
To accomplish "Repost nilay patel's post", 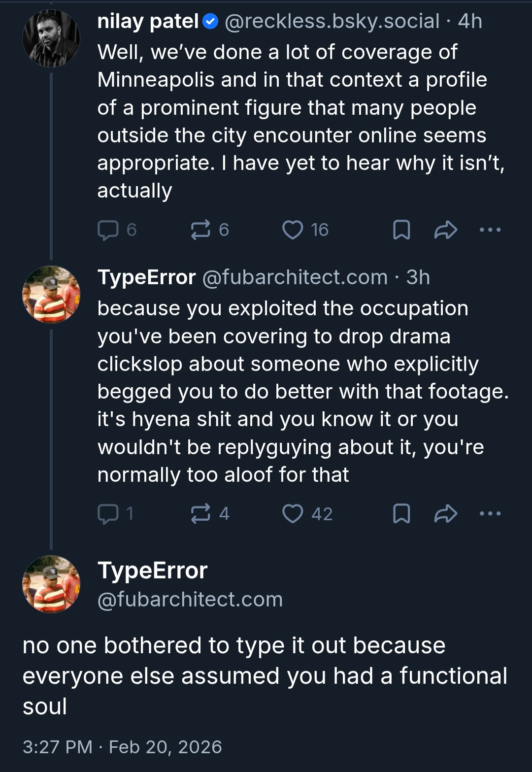I will 200,230.
